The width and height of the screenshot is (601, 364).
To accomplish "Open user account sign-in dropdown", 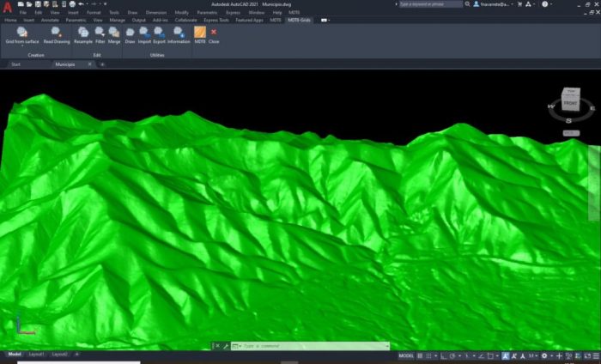I will point(495,4).
